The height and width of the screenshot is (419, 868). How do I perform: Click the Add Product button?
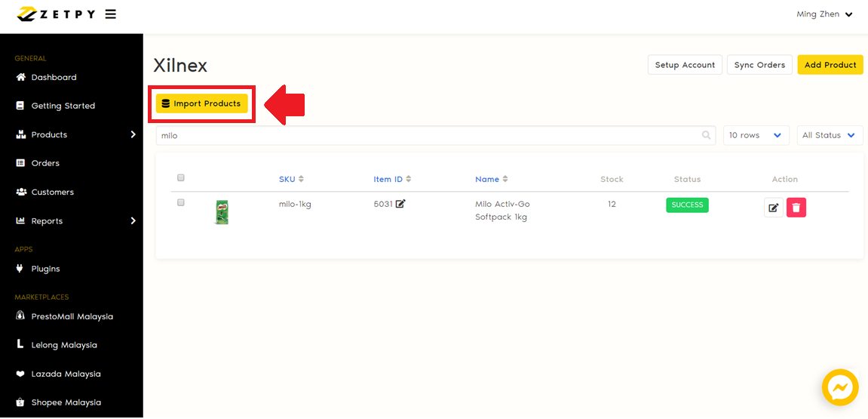pyautogui.click(x=830, y=65)
